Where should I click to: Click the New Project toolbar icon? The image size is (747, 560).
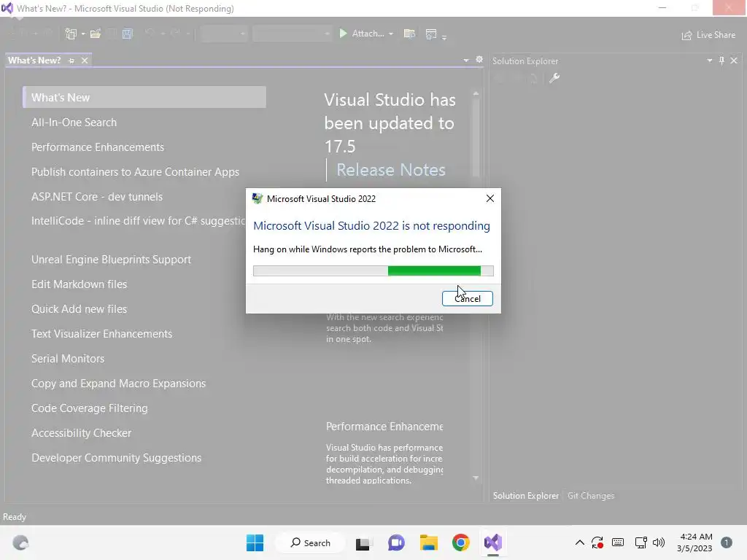[x=71, y=34]
